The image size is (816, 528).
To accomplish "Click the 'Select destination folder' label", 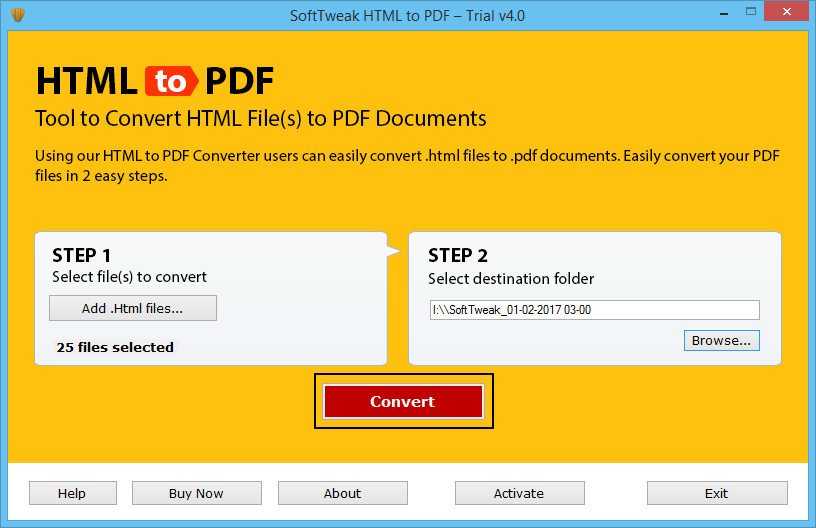I will click(511, 279).
